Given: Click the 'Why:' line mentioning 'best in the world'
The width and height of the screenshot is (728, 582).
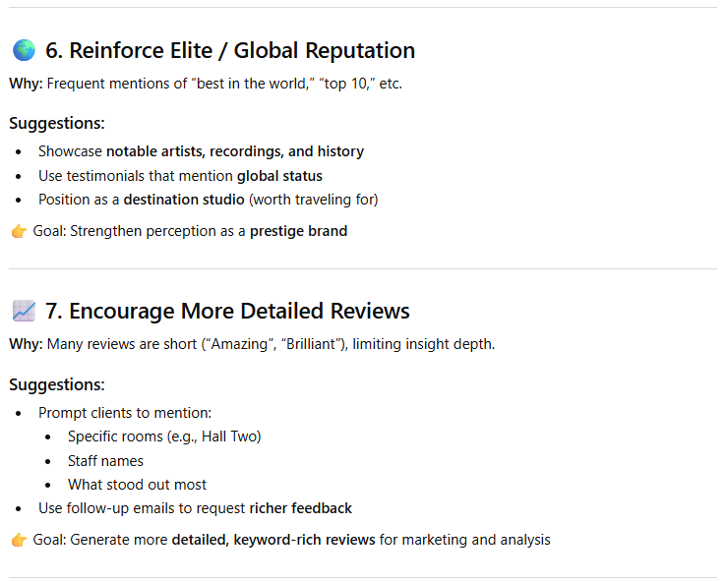Looking at the screenshot, I should pos(206,84).
